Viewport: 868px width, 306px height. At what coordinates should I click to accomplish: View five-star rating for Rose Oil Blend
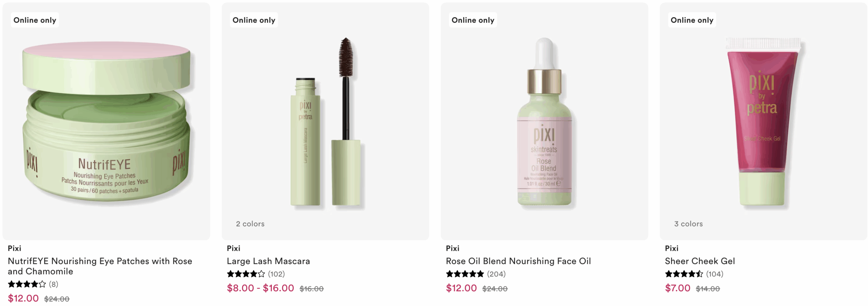pyautogui.click(x=465, y=274)
